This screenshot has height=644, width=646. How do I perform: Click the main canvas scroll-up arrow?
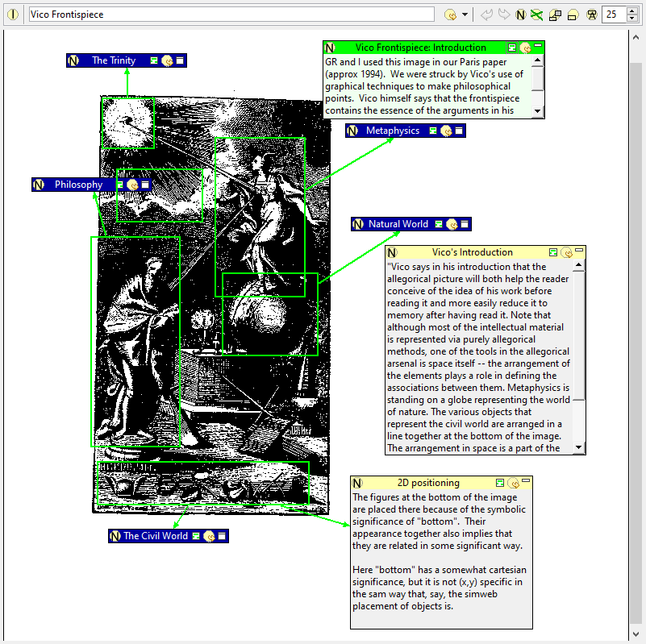[636, 37]
